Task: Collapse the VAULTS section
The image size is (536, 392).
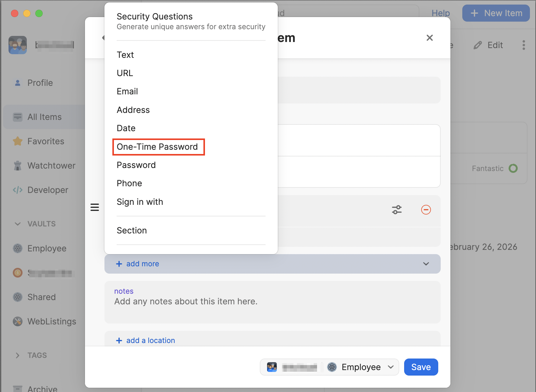Action: pyautogui.click(x=18, y=224)
